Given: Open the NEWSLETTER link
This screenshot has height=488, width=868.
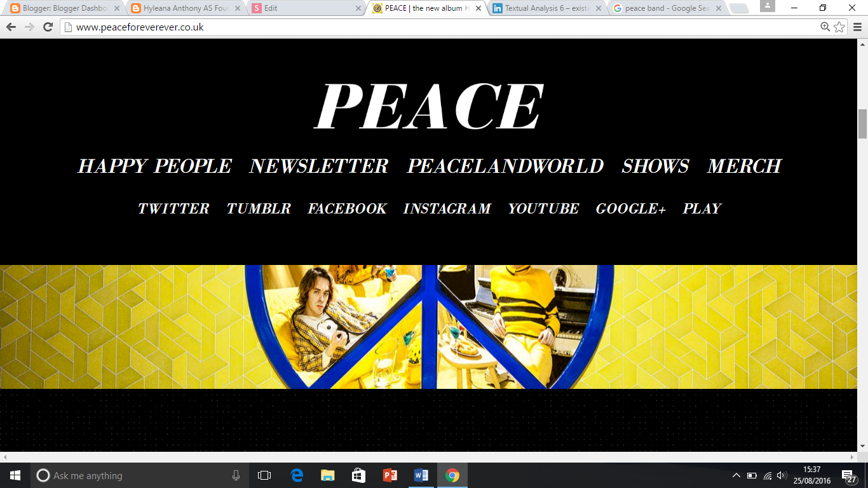Looking at the screenshot, I should coord(319,166).
